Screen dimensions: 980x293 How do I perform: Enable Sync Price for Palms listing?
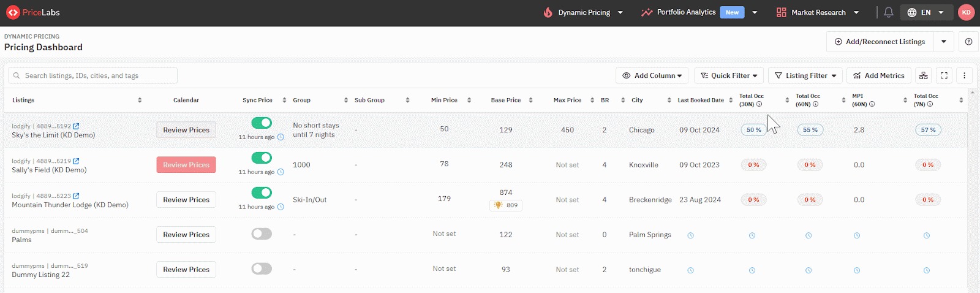point(262,234)
